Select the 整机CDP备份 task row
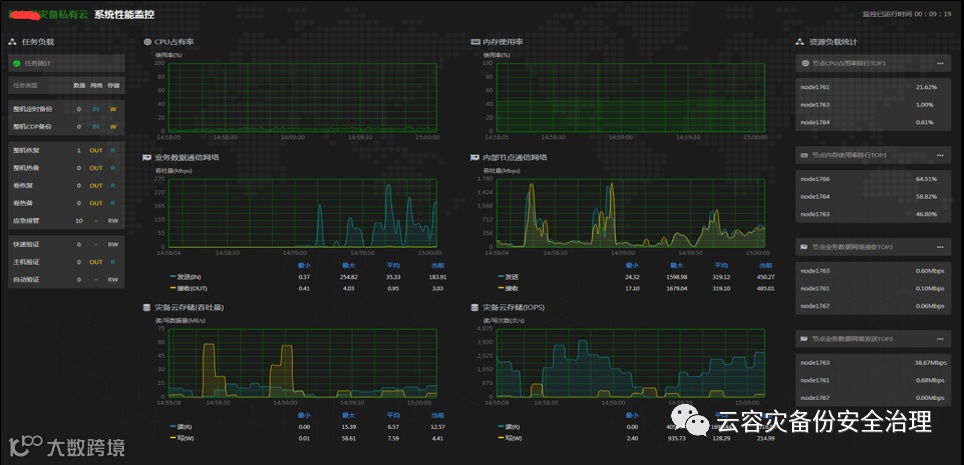 [x=66, y=127]
